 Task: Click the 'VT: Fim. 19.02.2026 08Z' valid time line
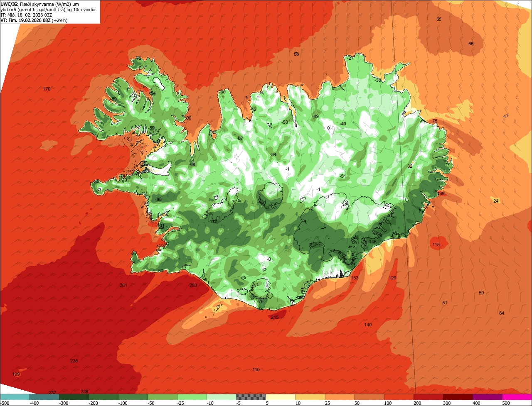(34, 20)
